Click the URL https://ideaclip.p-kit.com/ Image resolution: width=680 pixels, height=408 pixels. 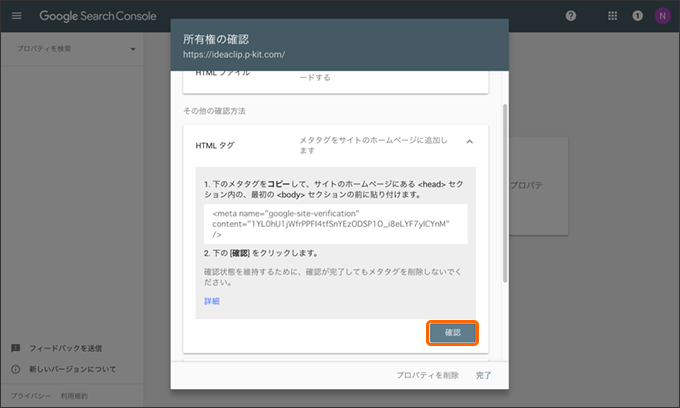pyautogui.click(x=234, y=55)
